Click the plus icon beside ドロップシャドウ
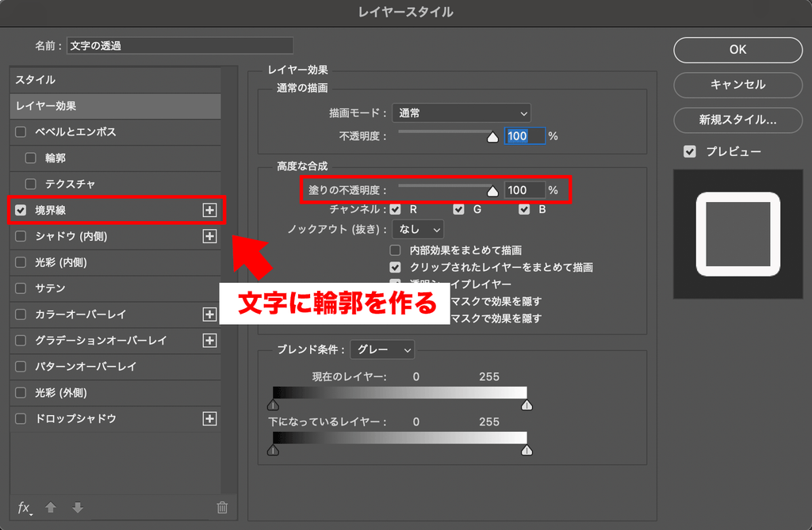Viewport: 812px width, 530px height. pyautogui.click(x=209, y=419)
